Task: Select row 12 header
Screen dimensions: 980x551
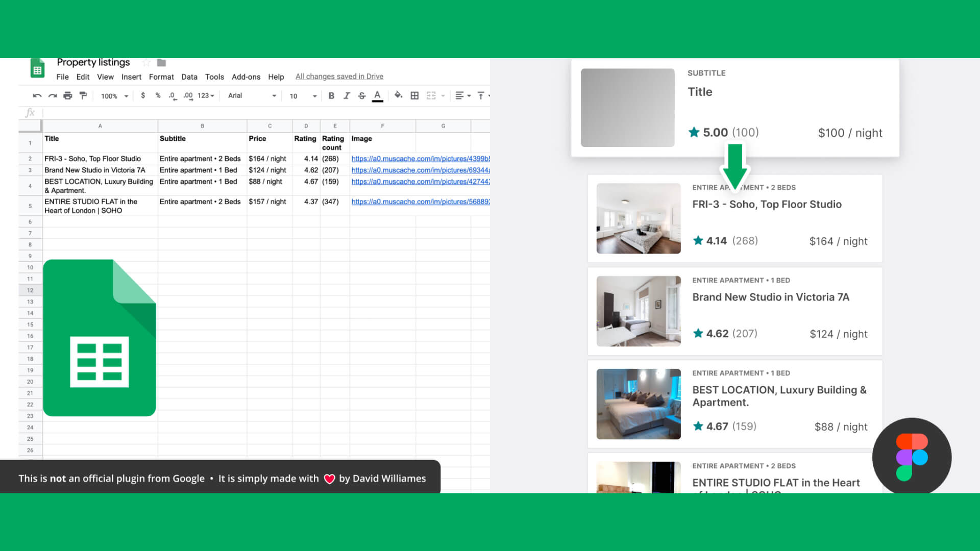Action: [30, 290]
